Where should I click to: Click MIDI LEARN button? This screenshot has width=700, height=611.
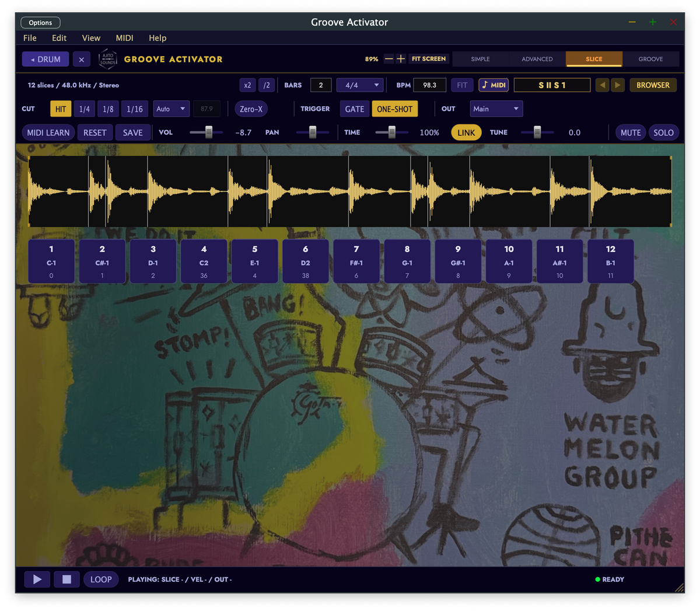click(x=48, y=132)
